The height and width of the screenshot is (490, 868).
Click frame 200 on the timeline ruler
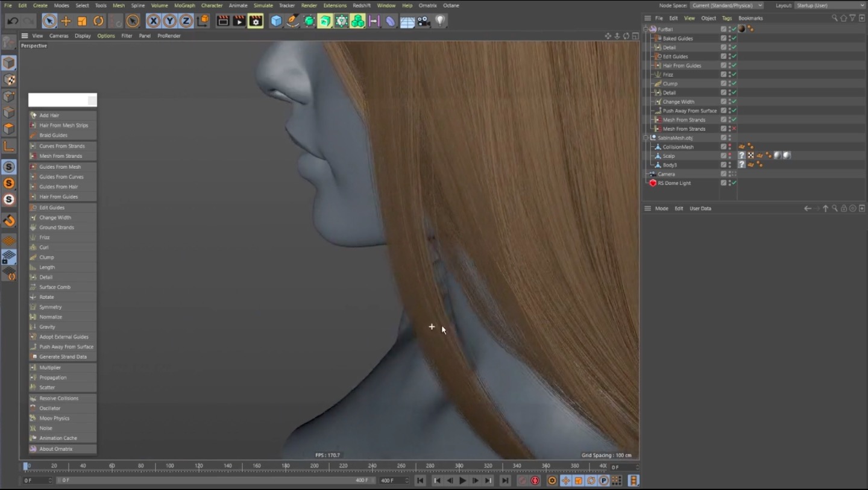(315, 466)
